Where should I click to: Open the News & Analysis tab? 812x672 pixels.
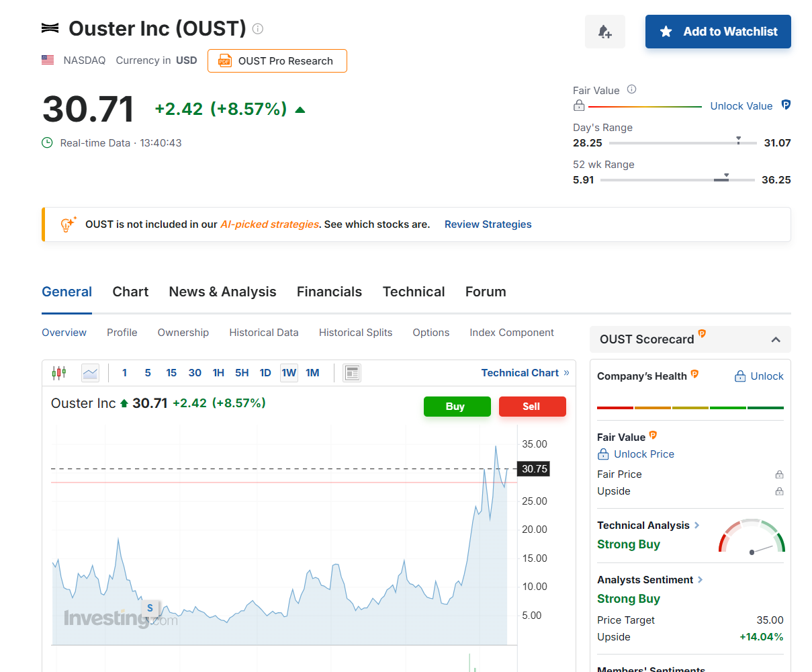[x=222, y=292]
